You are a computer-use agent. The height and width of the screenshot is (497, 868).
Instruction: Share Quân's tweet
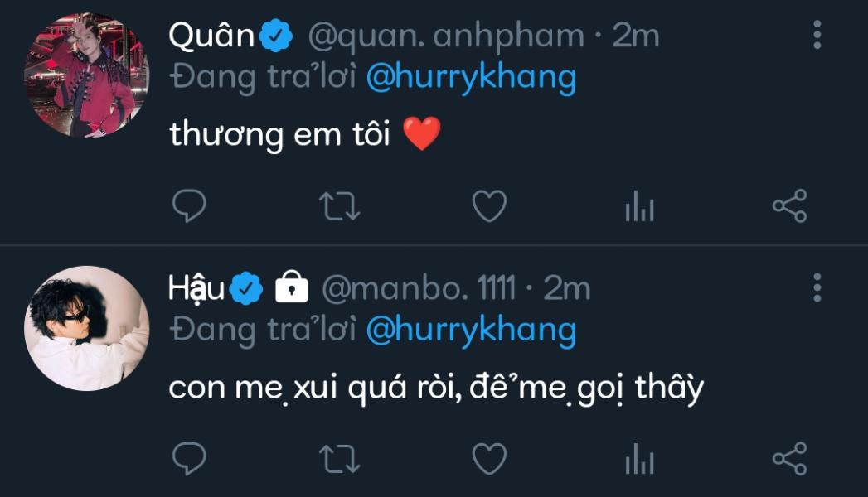[x=790, y=205]
